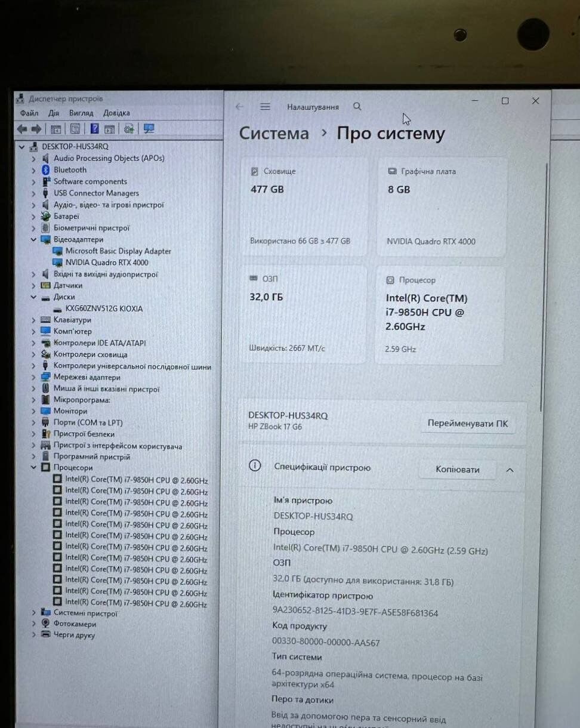This screenshot has height=728, width=580.
Task: Open the hamburger navigation menu in Settings
Action: [266, 107]
